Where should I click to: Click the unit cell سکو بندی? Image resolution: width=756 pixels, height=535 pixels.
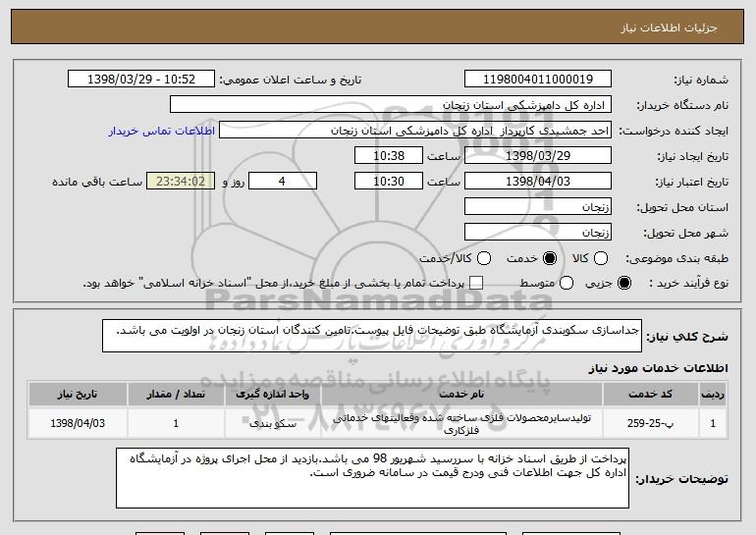pos(272,423)
